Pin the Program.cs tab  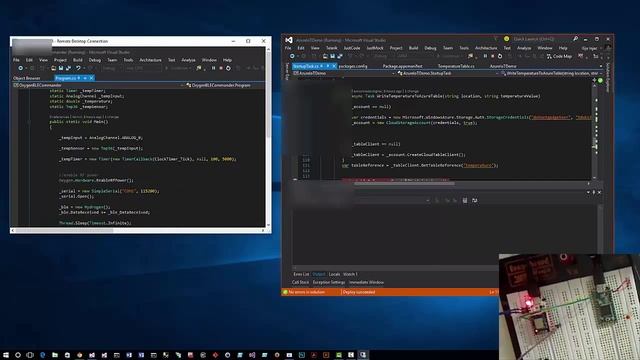[x=85, y=78]
